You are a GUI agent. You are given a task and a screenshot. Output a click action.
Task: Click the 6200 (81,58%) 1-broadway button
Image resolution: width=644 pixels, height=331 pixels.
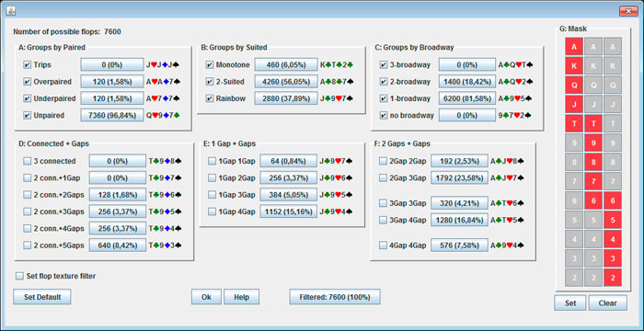[467, 98]
